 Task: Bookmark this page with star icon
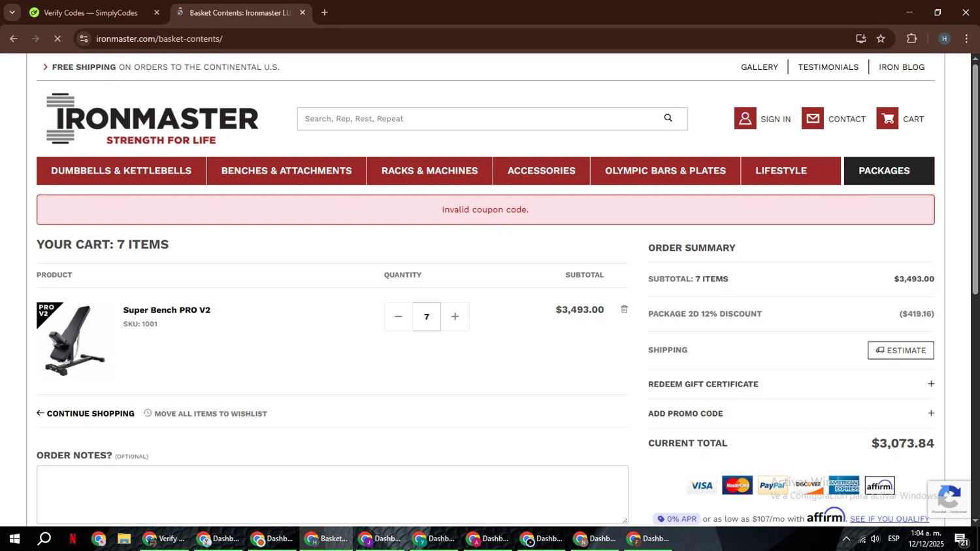pyautogui.click(x=881, y=39)
